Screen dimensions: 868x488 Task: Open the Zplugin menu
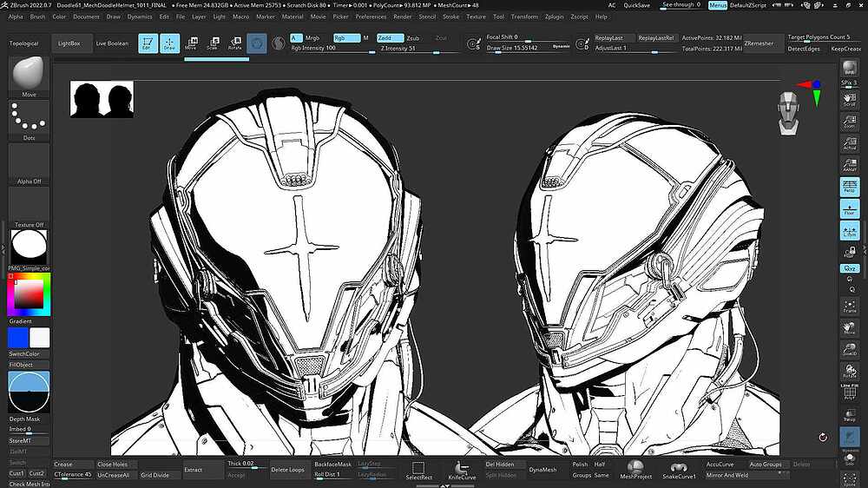(x=554, y=16)
